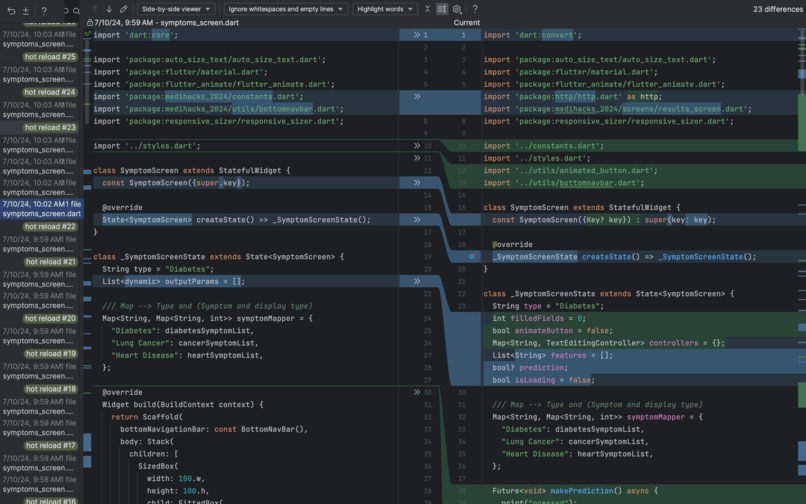
Task: Select the hot reload #23 label
Action: coord(50,128)
